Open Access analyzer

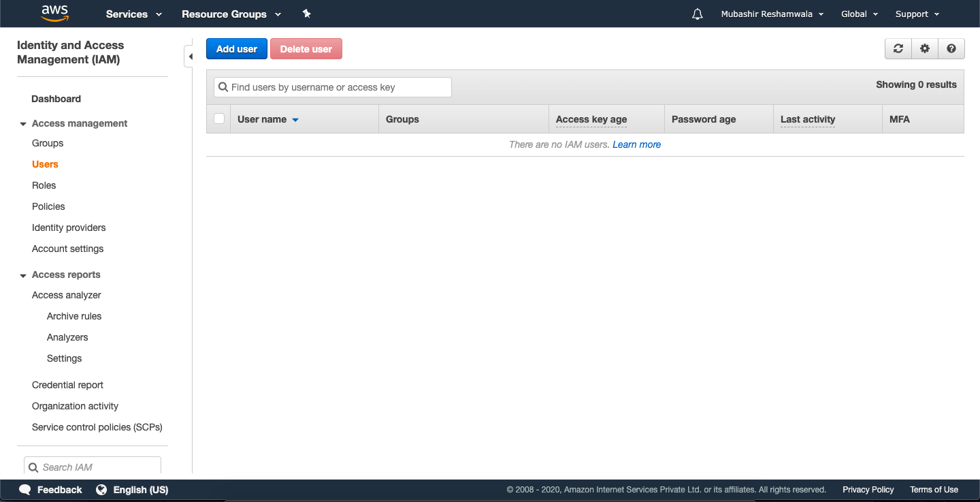tap(67, 295)
